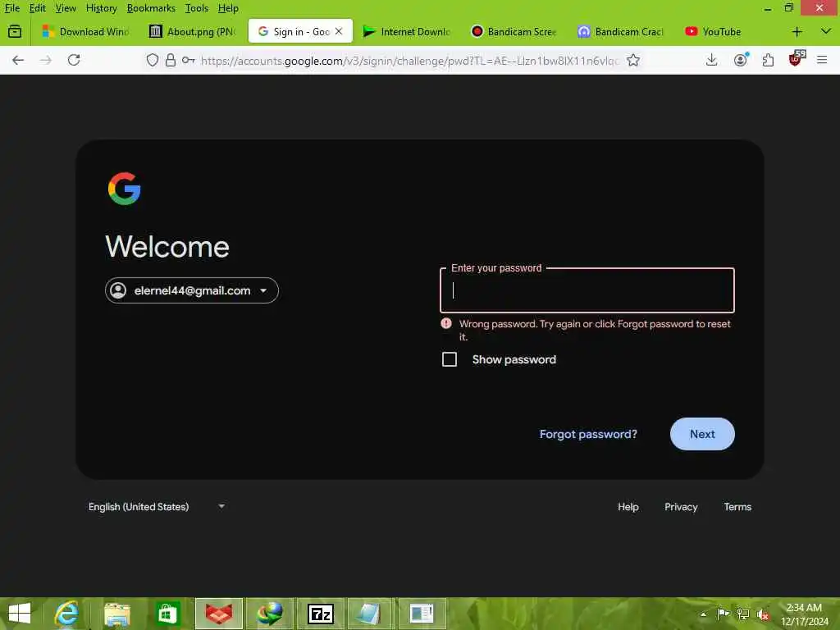View site security padlock information
The width and height of the screenshot is (840, 630).
tap(171, 60)
